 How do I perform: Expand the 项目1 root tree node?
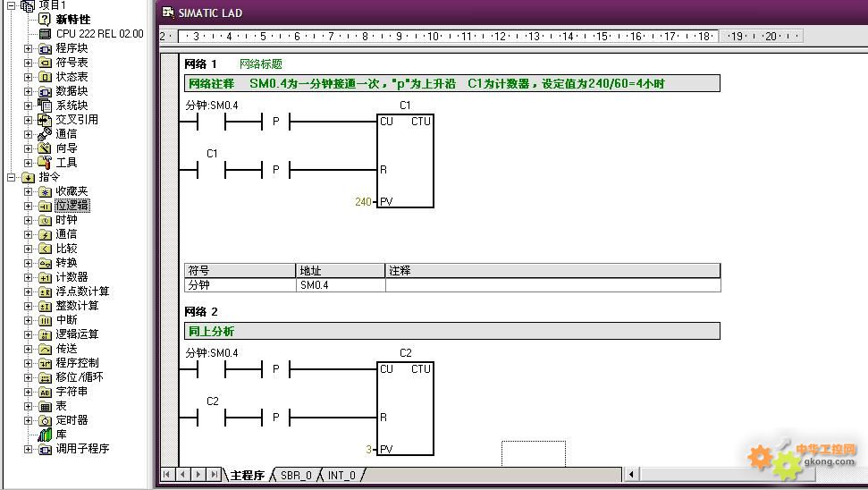click(11, 5)
